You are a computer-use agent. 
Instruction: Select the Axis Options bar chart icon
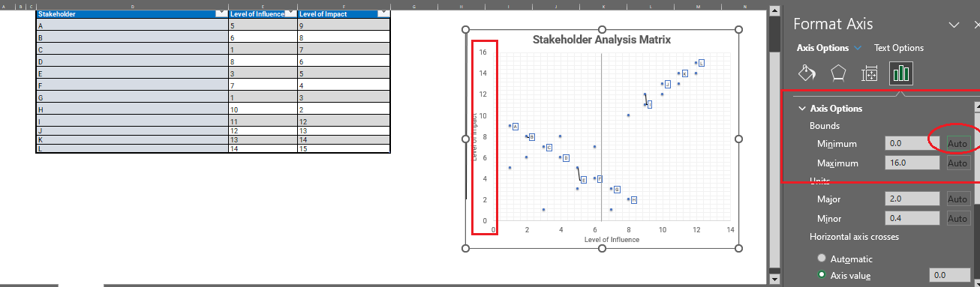click(x=901, y=73)
